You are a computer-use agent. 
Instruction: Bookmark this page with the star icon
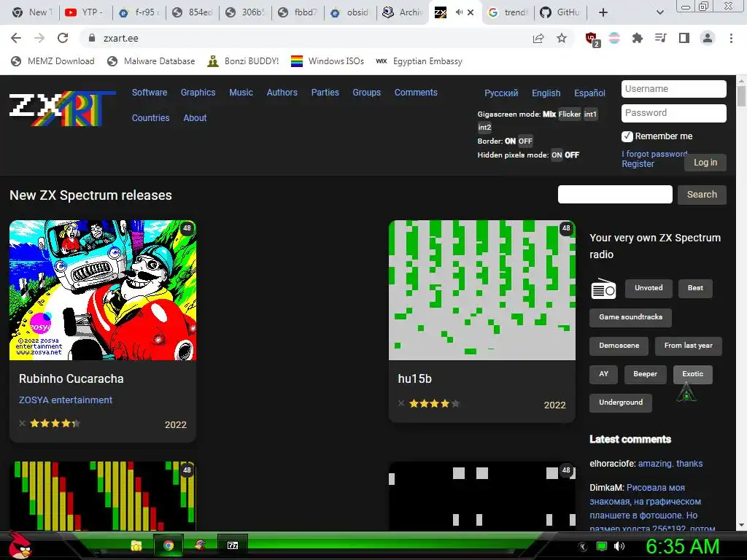(x=562, y=38)
